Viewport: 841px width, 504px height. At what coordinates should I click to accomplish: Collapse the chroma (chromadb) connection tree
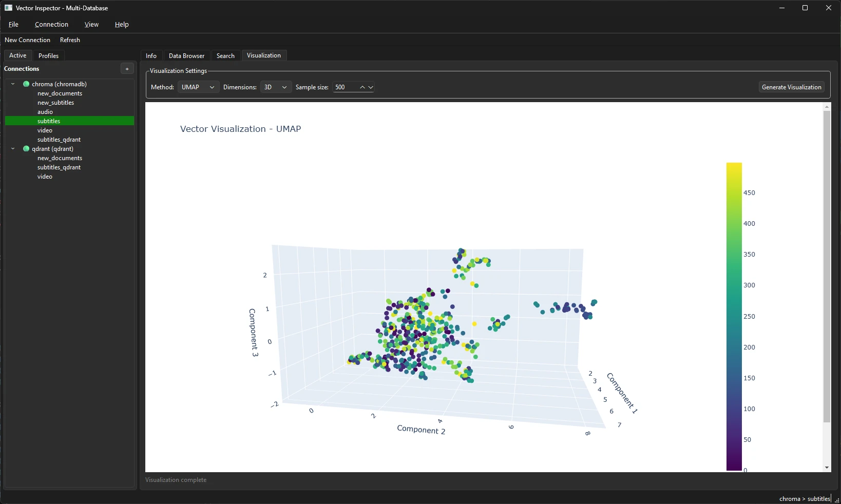(x=12, y=84)
